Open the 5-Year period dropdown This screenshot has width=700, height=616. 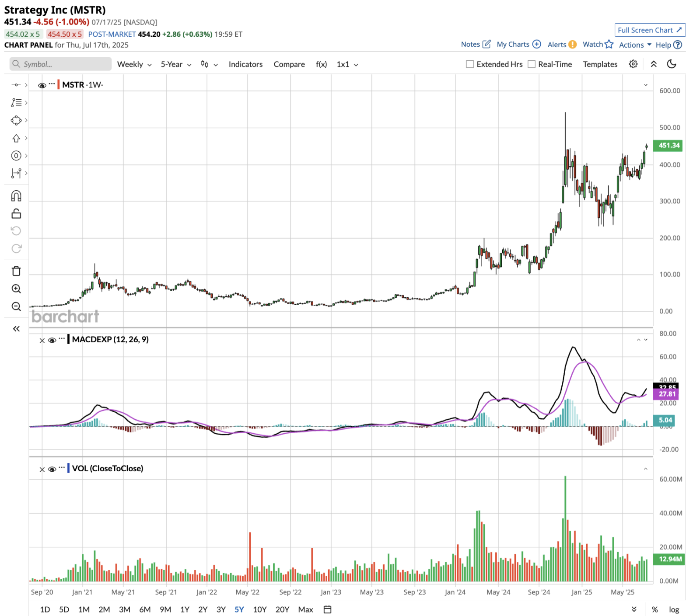176,64
